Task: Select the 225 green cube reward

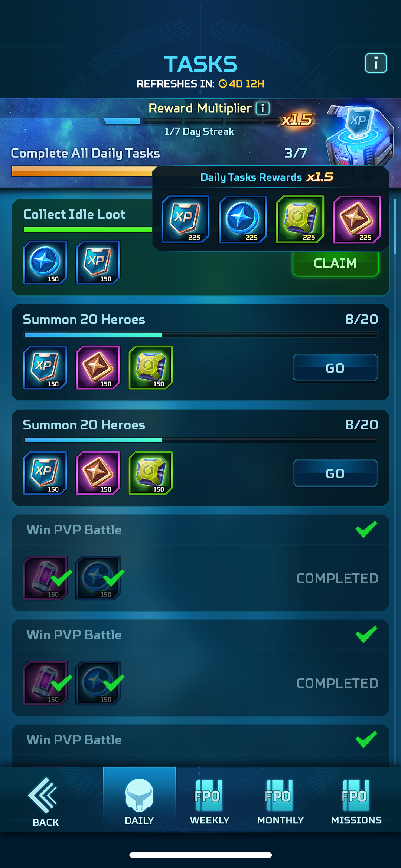Action: [x=300, y=219]
